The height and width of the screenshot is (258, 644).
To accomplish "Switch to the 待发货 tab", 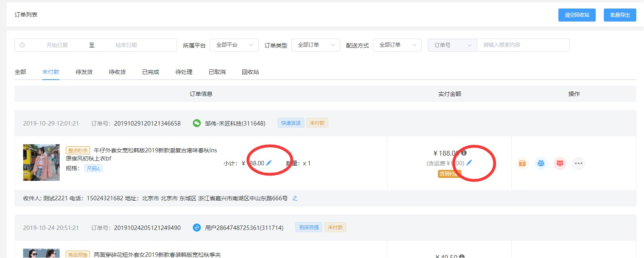I will 84,72.
